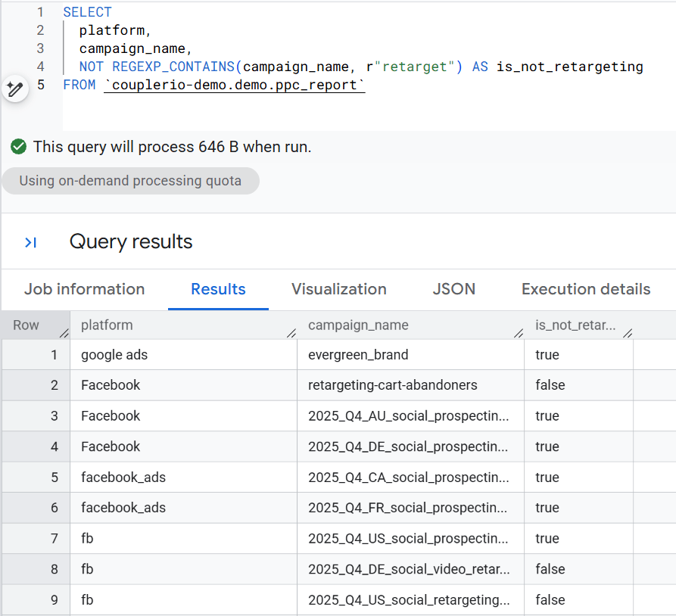Image resolution: width=676 pixels, height=616 pixels.
Task: Select the "2025_Q4_DE_social_prospectin..." cell
Action: click(410, 446)
